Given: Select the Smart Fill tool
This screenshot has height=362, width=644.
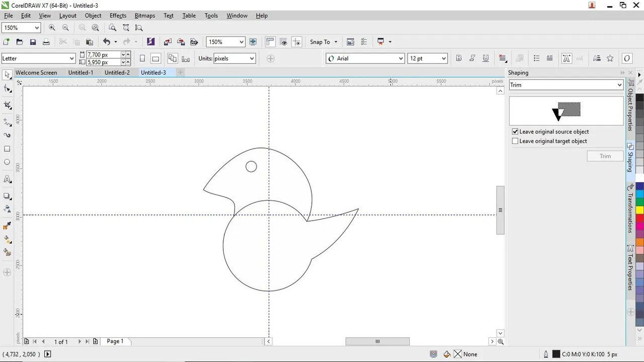Looking at the screenshot, I should [7, 252].
